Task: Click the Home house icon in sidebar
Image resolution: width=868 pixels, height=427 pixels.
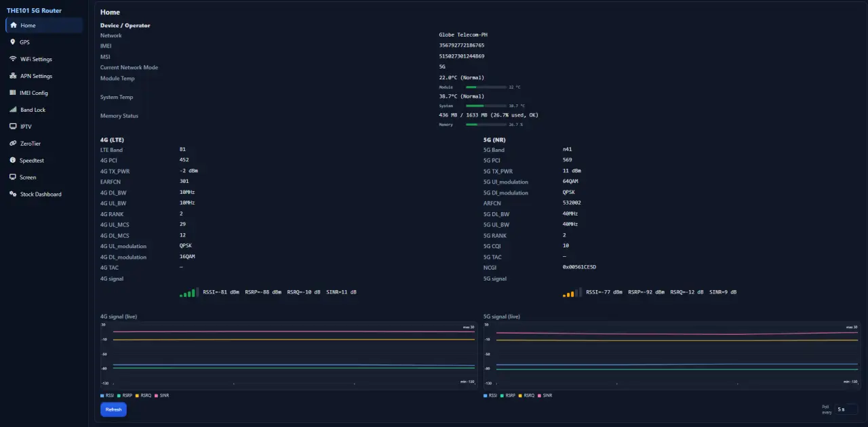Action: click(13, 26)
